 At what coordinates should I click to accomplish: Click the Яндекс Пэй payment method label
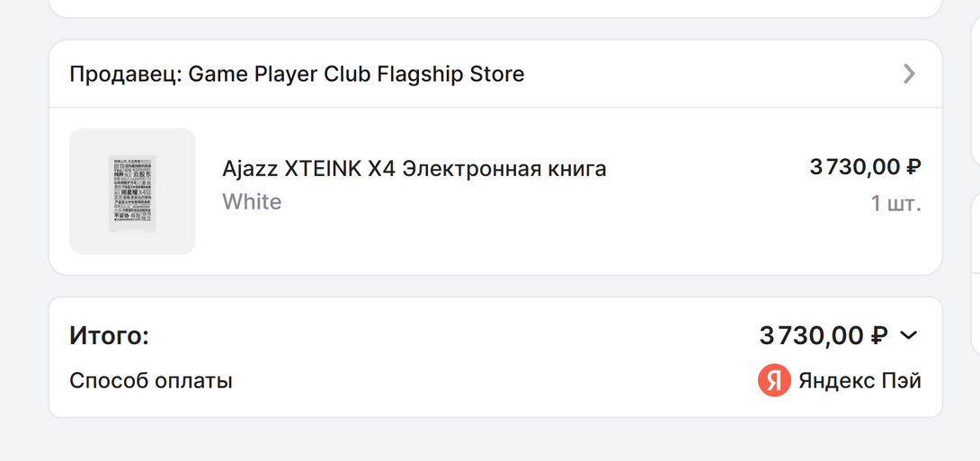point(860,380)
